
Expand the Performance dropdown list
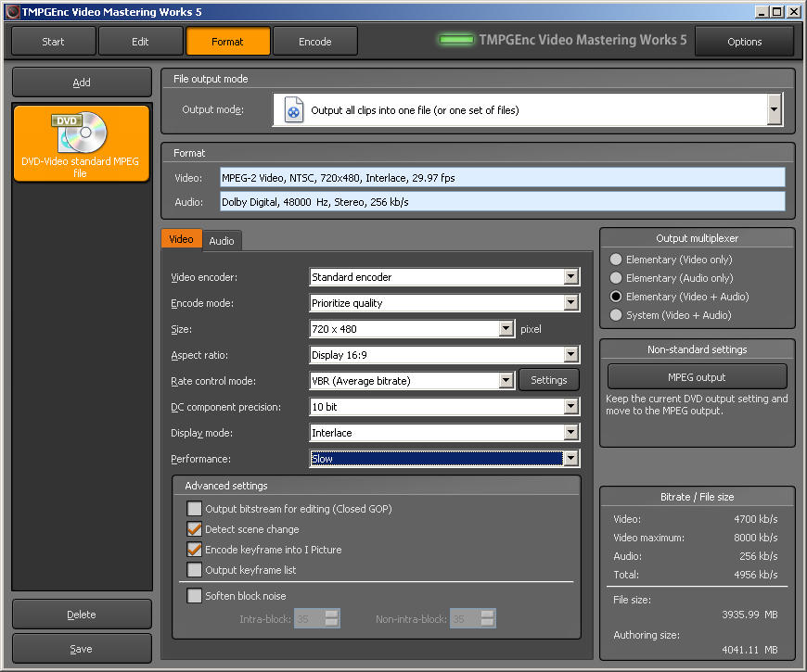pos(571,459)
